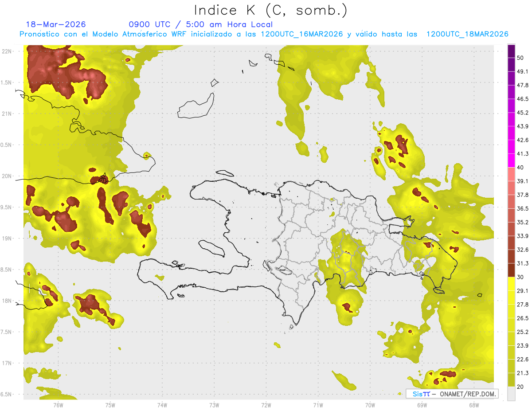Click the '47.8' color scale value
532x411 pixels.
click(523, 85)
